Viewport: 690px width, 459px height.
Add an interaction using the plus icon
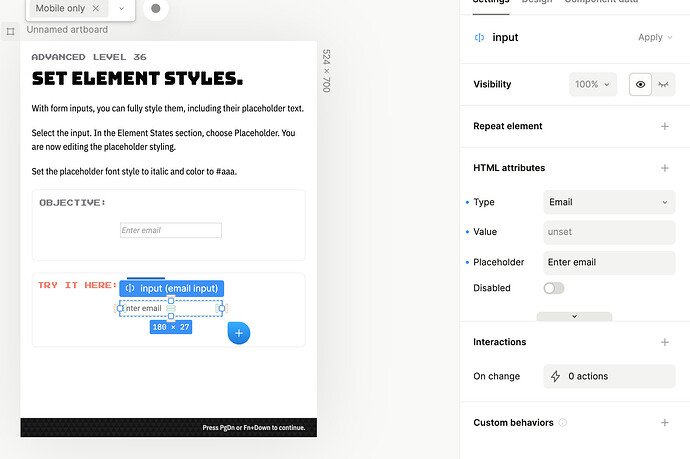tap(664, 342)
